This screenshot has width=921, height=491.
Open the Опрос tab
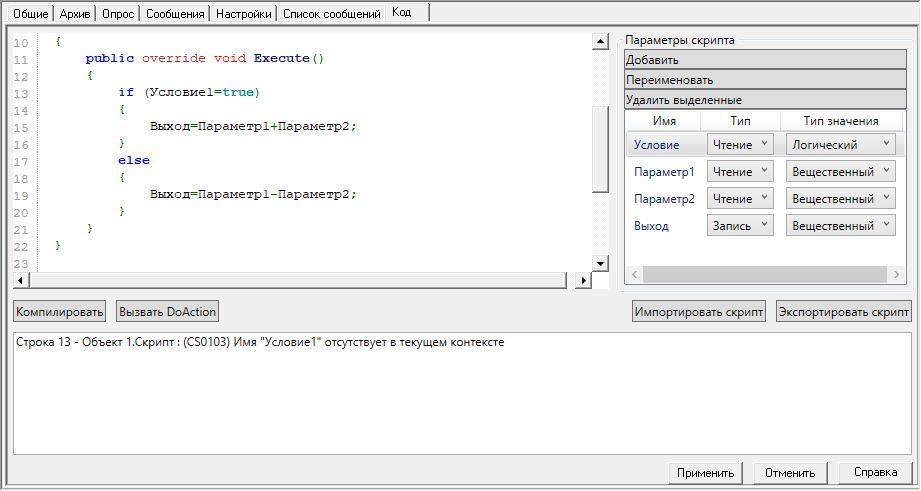pos(118,14)
